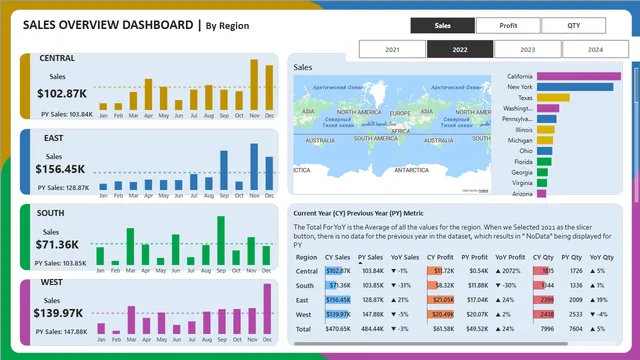This screenshot has width=640, height=360.
Task: Sort table by CY Qty column header
Action: tap(543, 257)
